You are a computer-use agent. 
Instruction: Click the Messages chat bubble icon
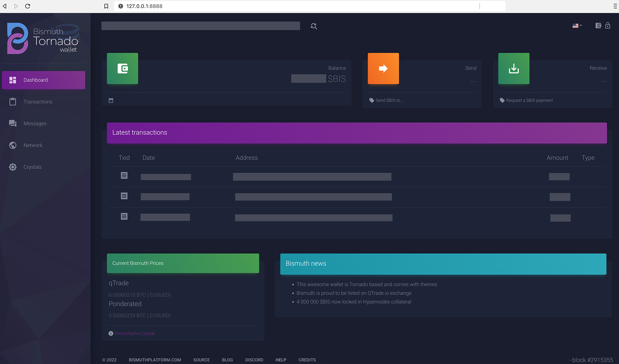click(x=13, y=123)
